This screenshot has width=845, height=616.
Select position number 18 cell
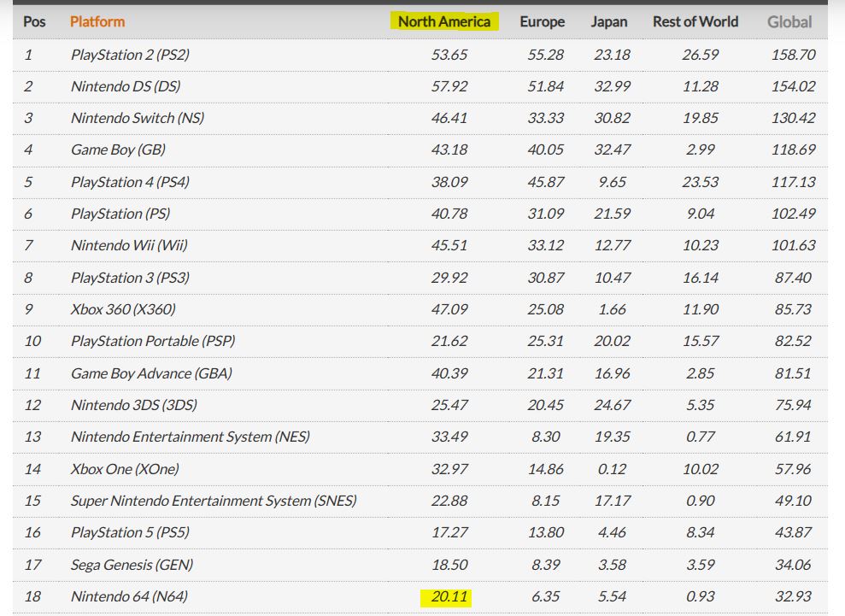[x=32, y=596]
